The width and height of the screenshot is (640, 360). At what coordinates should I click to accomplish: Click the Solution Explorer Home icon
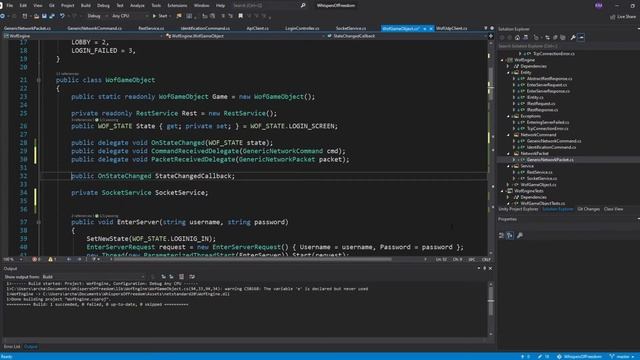point(517,38)
